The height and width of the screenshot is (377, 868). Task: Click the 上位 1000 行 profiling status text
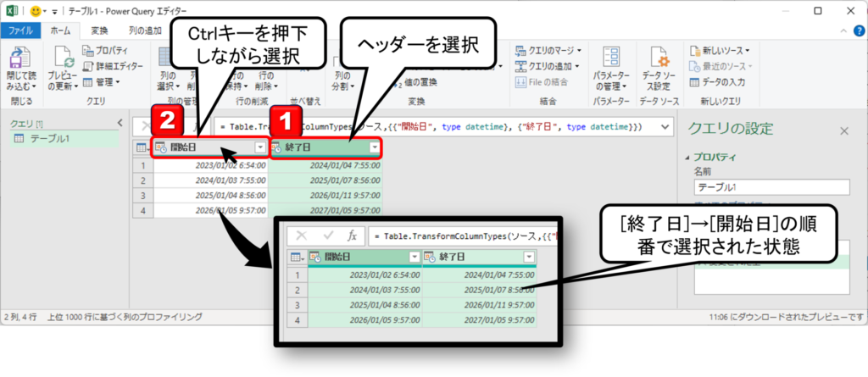(125, 317)
